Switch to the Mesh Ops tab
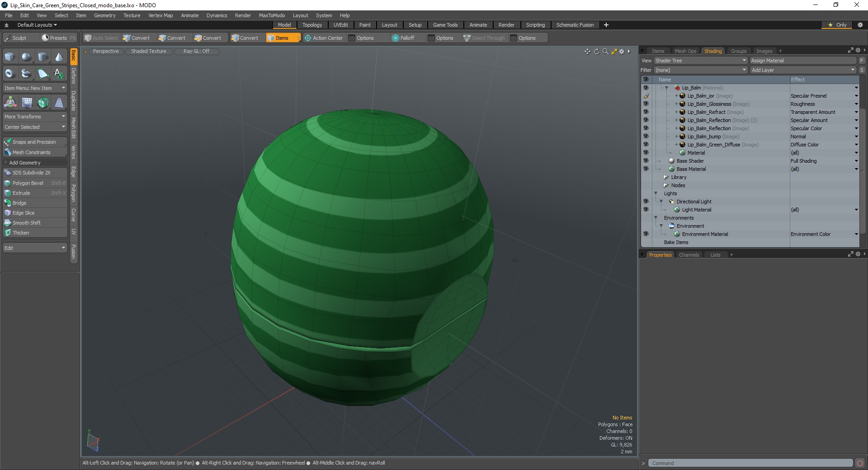The width and height of the screenshot is (868, 470). click(x=685, y=51)
